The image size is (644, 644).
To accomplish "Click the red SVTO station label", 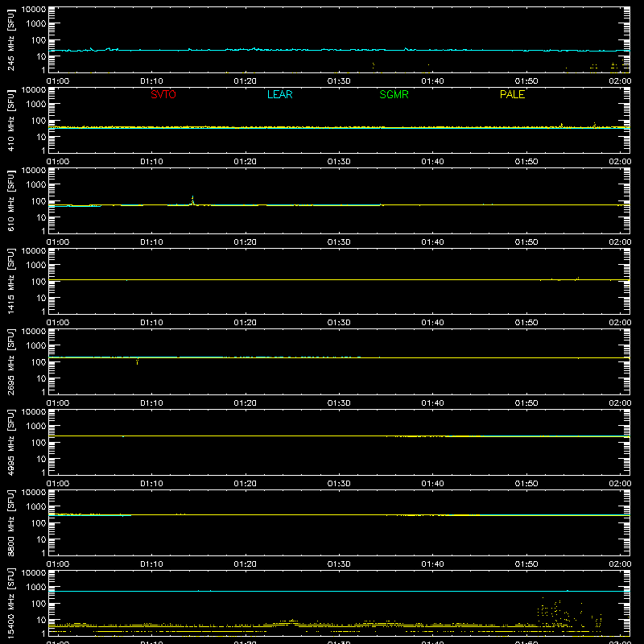I will (163, 94).
